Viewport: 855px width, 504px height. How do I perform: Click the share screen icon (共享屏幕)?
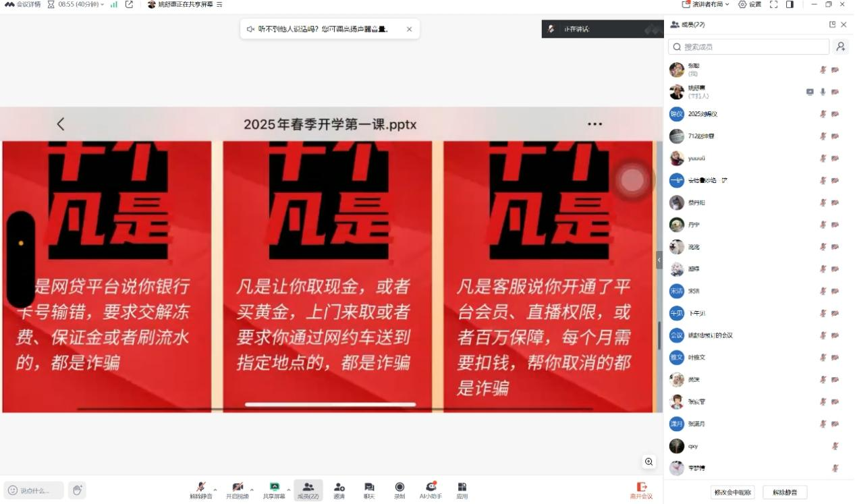point(274,487)
